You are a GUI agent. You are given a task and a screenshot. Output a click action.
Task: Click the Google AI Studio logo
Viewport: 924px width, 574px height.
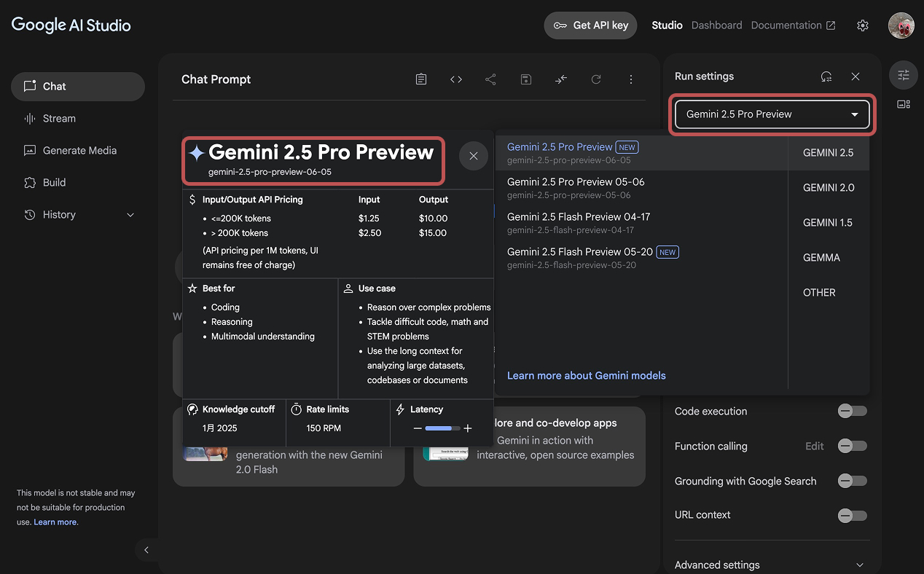pyautogui.click(x=71, y=25)
